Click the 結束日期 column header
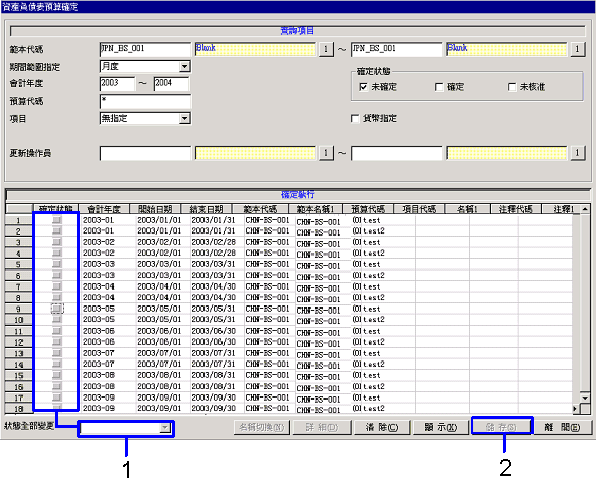The height and width of the screenshot is (485, 600). point(206,209)
